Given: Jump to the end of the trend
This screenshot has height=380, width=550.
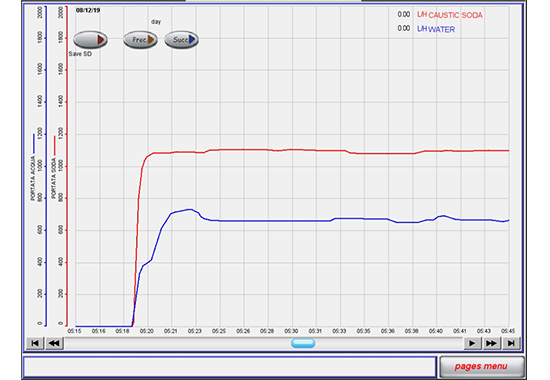Looking at the screenshot, I should pyautogui.click(x=511, y=343).
